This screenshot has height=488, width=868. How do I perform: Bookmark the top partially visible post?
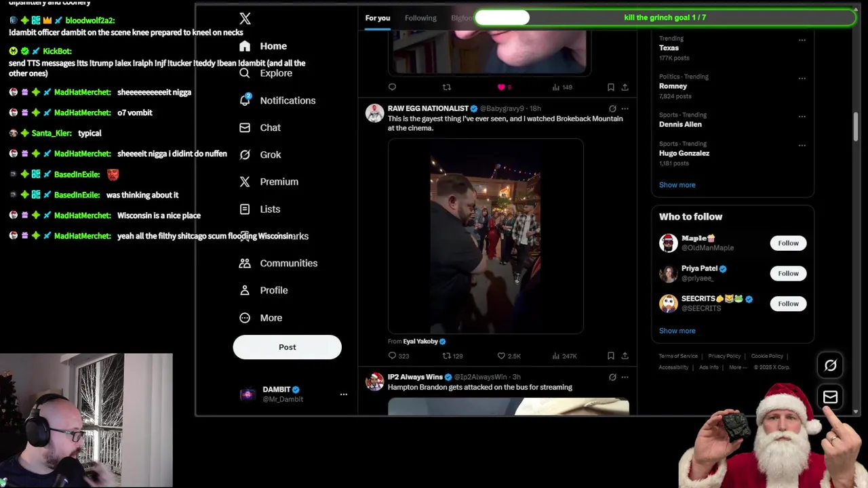click(611, 87)
